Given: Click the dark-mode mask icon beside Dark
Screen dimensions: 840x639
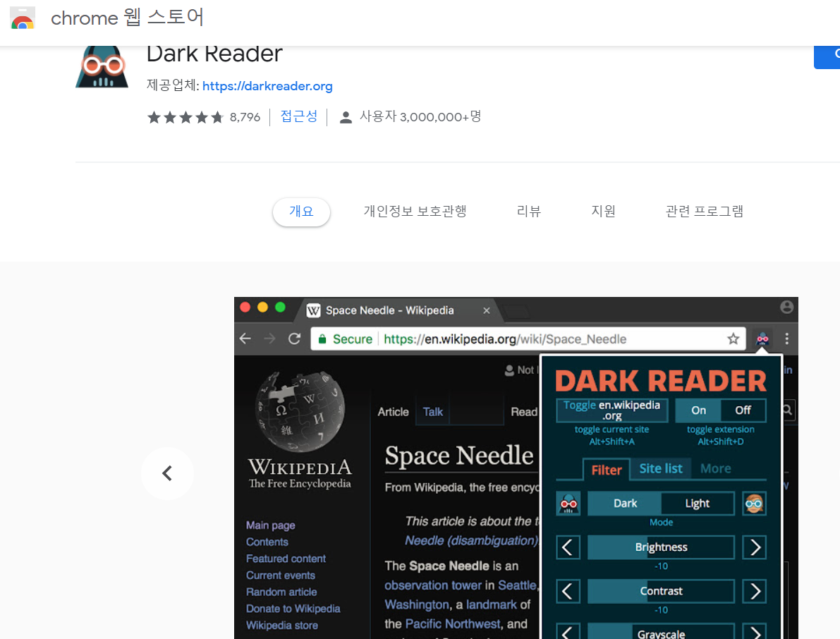Looking at the screenshot, I should [x=568, y=504].
